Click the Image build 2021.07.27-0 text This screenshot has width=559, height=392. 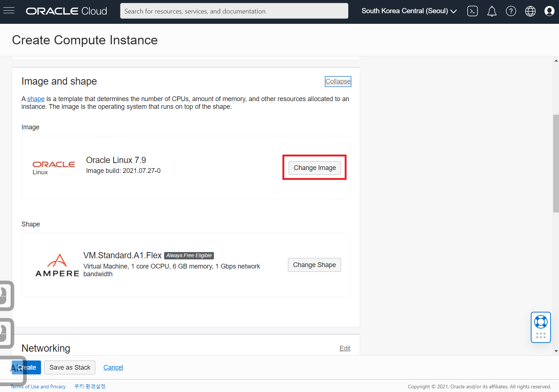coord(123,171)
